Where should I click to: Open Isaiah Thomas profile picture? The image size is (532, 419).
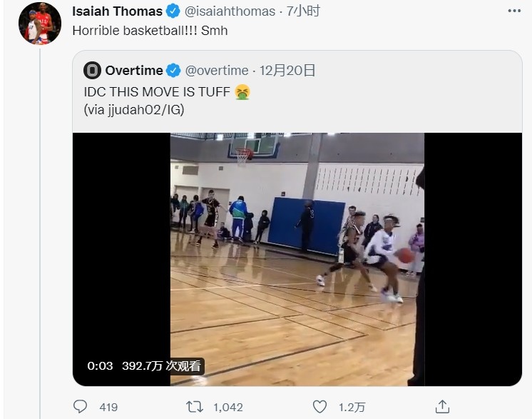[40, 24]
